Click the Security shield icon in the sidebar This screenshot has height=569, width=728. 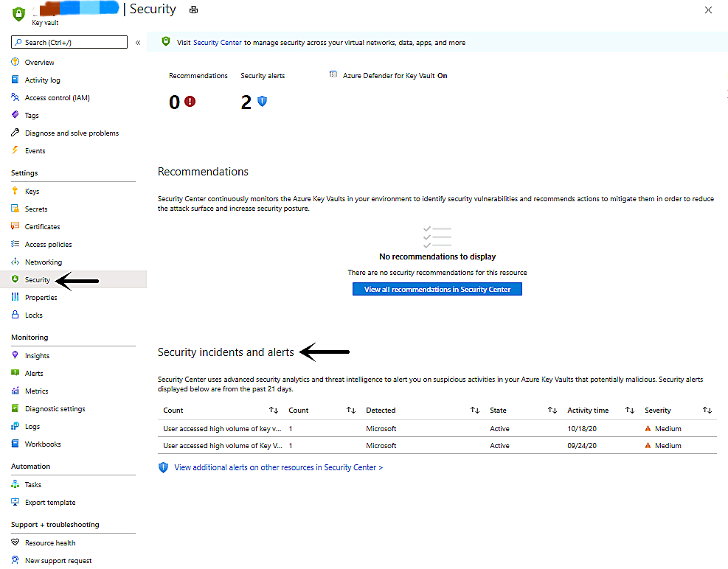(x=15, y=279)
